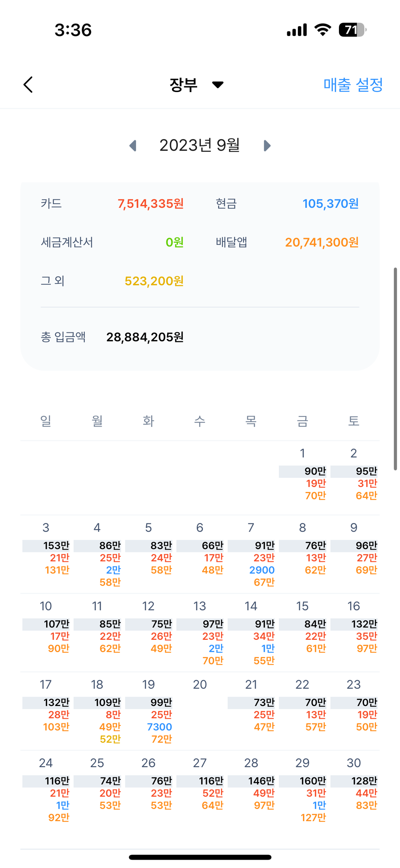This screenshot has height=868, width=400.
Task: Select calendar day 30
Action: point(353,763)
